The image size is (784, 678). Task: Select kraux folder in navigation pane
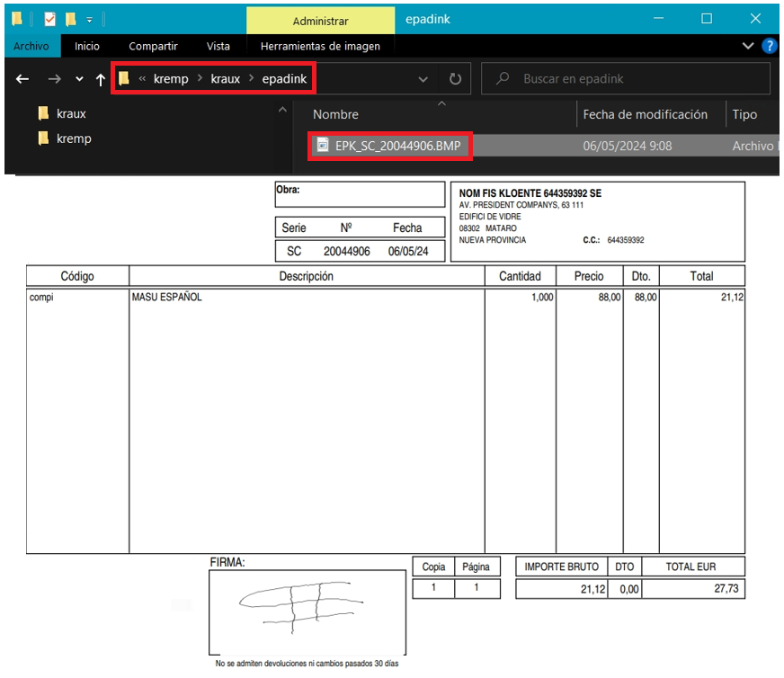(62, 113)
